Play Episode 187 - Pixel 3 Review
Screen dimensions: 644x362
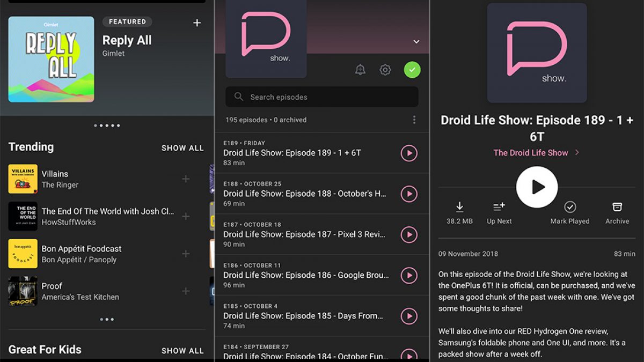pyautogui.click(x=409, y=234)
